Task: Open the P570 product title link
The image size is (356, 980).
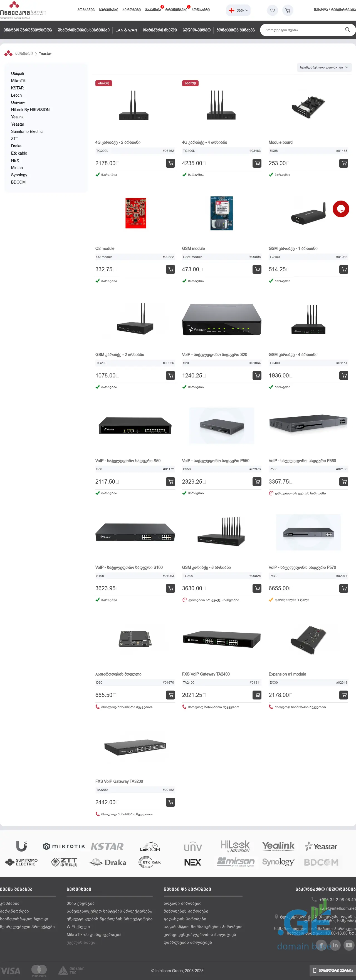Action: (302, 567)
